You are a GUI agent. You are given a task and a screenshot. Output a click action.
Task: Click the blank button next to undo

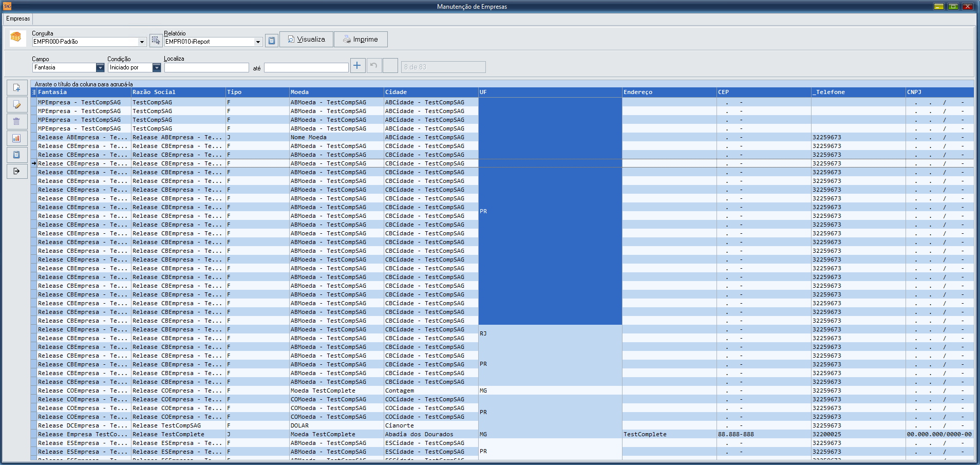coord(390,65)
